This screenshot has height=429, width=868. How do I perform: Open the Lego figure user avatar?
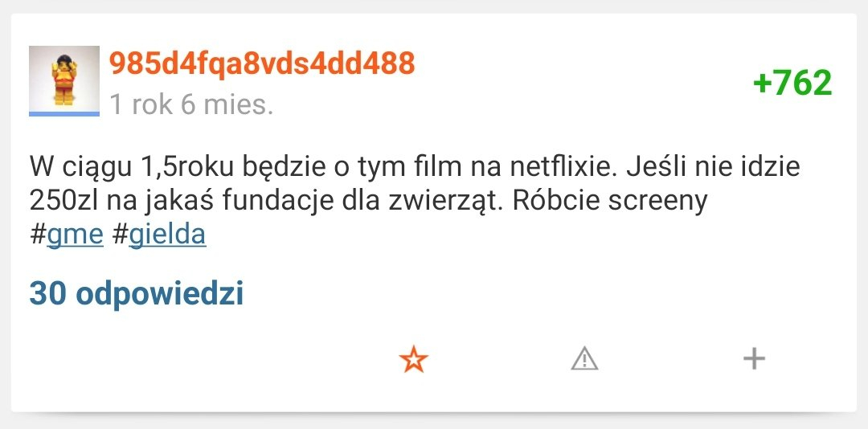tap(64, 80)
